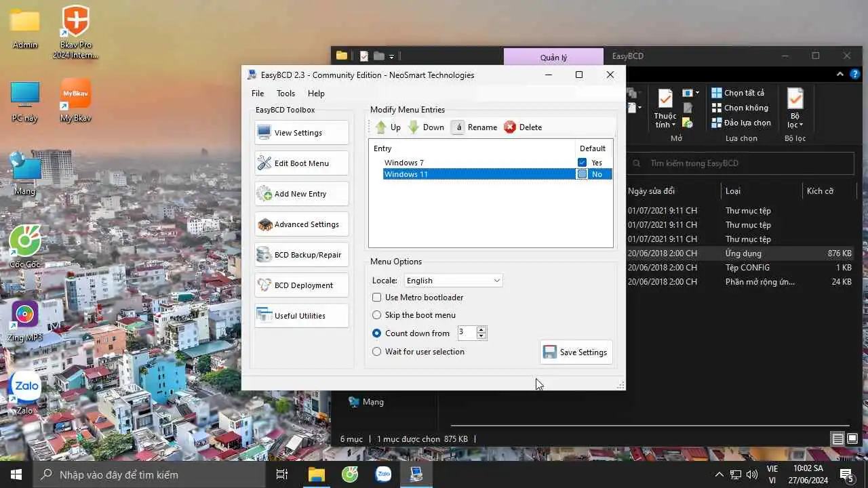Delete the selected boot entry

(x=523, y=127)
